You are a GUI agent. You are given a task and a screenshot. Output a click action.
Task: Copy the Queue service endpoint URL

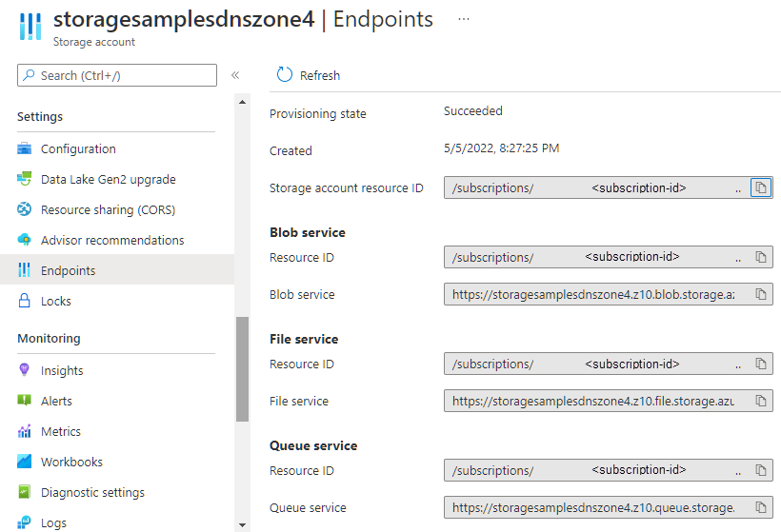click(761, 507)
